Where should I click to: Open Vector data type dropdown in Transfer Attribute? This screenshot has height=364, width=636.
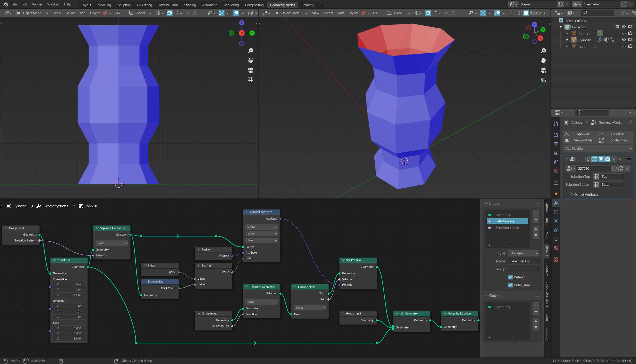tap(261, 227)
